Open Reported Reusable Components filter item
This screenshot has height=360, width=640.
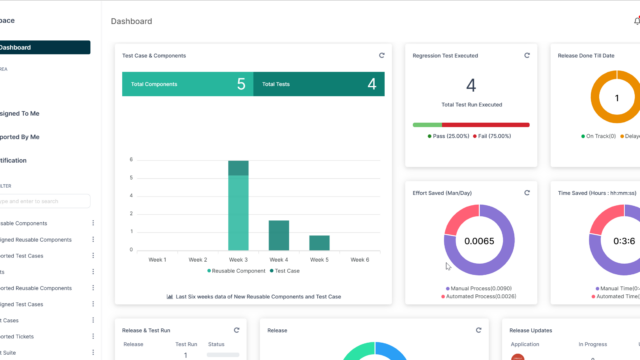(36, 288)
